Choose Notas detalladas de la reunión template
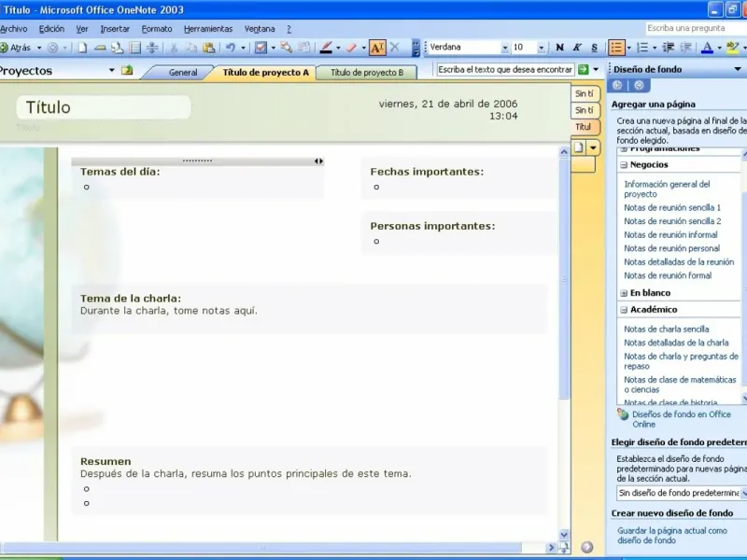The height and width of the screenshot is (560, 747). point(679,262)
